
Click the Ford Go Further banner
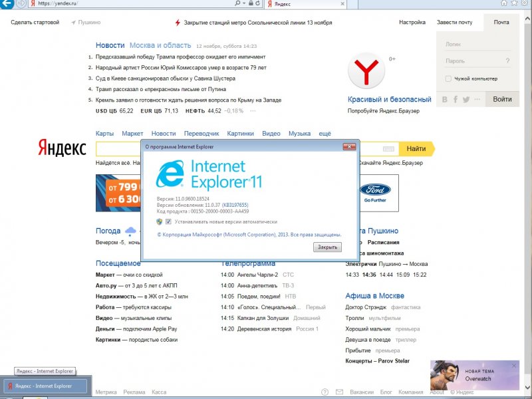379,193
